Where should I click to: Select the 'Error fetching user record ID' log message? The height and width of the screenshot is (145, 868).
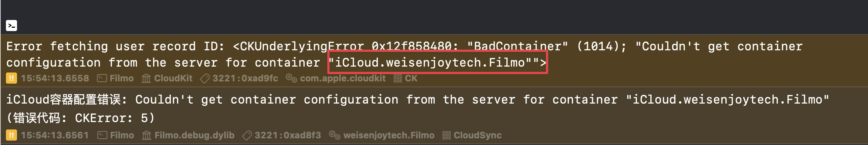(x=404, y=54)
